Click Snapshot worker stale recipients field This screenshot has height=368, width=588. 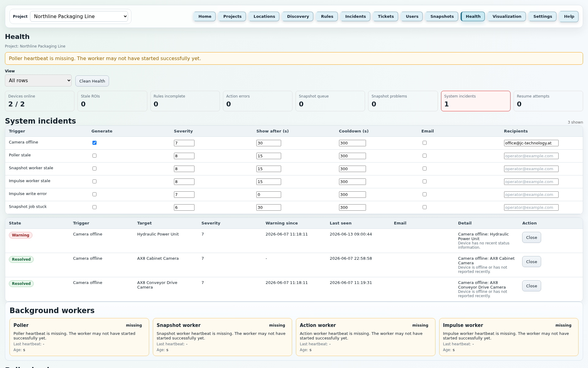[x=531, y=169]
